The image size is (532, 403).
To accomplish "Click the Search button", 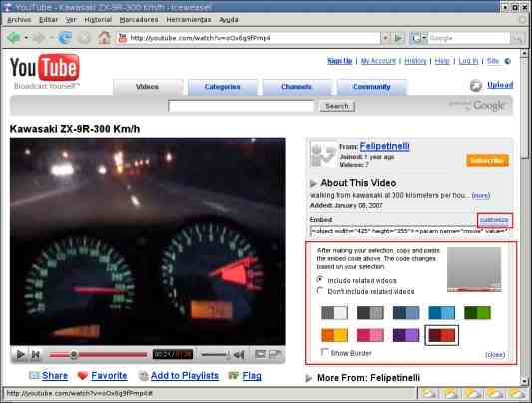I will (337, 106).
